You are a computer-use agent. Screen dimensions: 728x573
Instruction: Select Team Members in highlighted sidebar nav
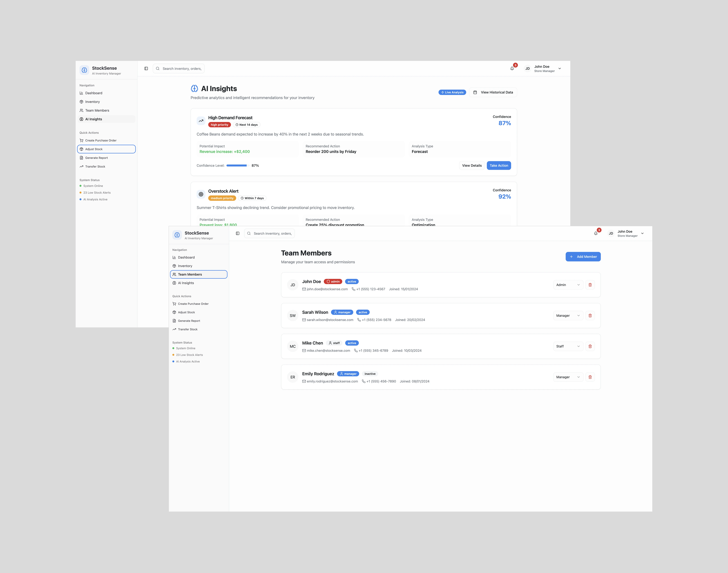(198, 274)
